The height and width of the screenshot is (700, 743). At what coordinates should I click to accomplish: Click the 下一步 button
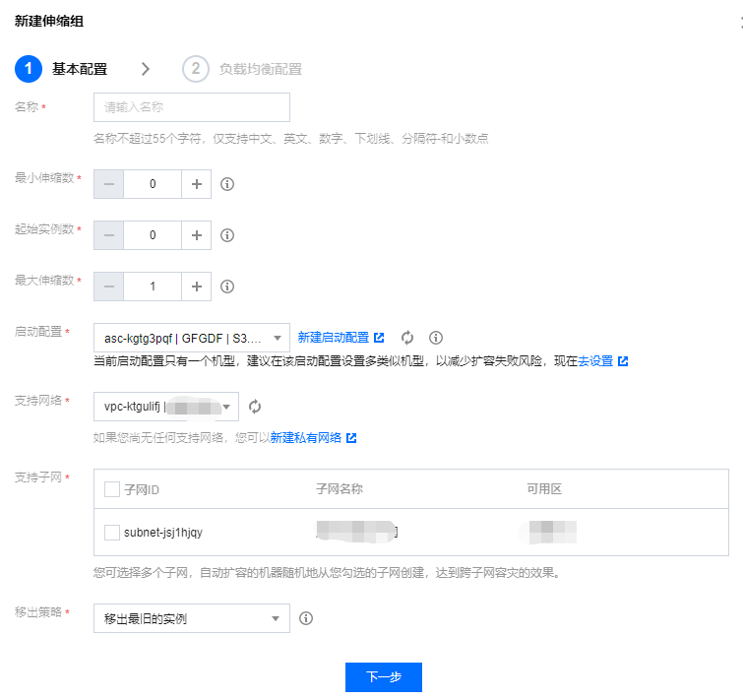383,677
